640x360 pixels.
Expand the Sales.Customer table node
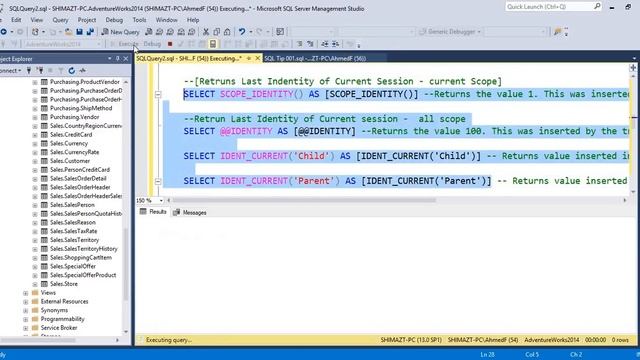pyautogui.click(x=35, y=161)
